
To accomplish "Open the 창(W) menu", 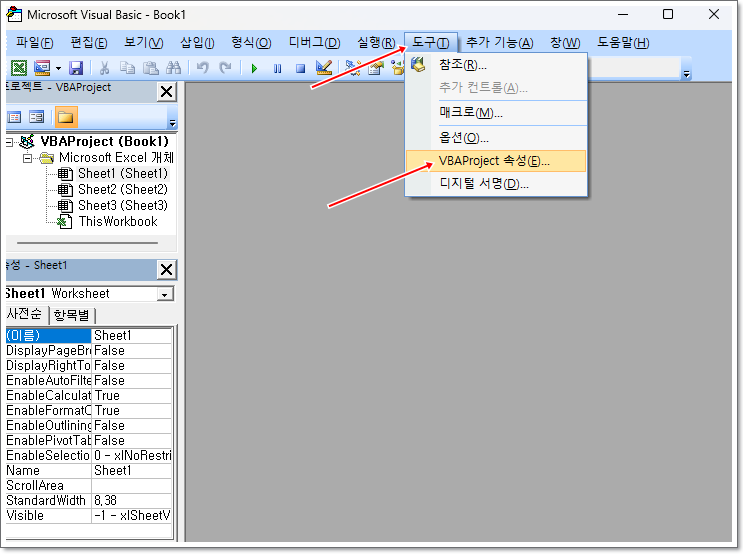I will 565,43.
